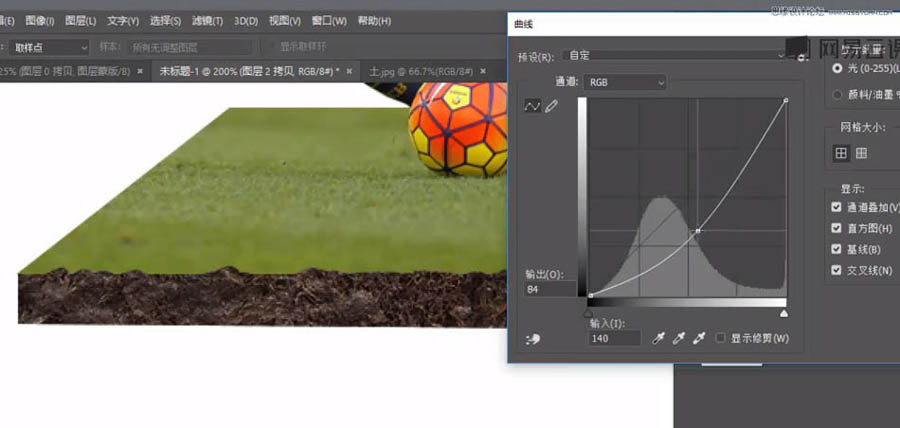Pick the black point eyedropper

click(659, 339)
